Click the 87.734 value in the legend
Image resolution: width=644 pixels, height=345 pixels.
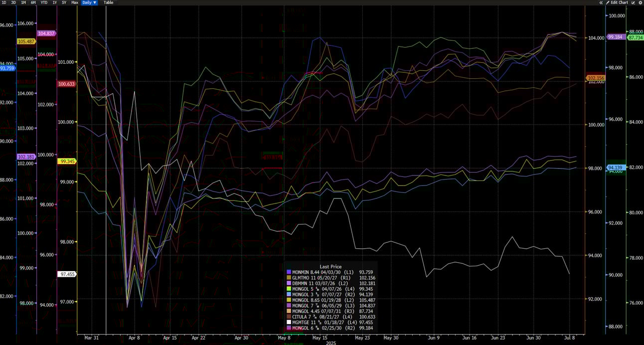coord(366,311)
